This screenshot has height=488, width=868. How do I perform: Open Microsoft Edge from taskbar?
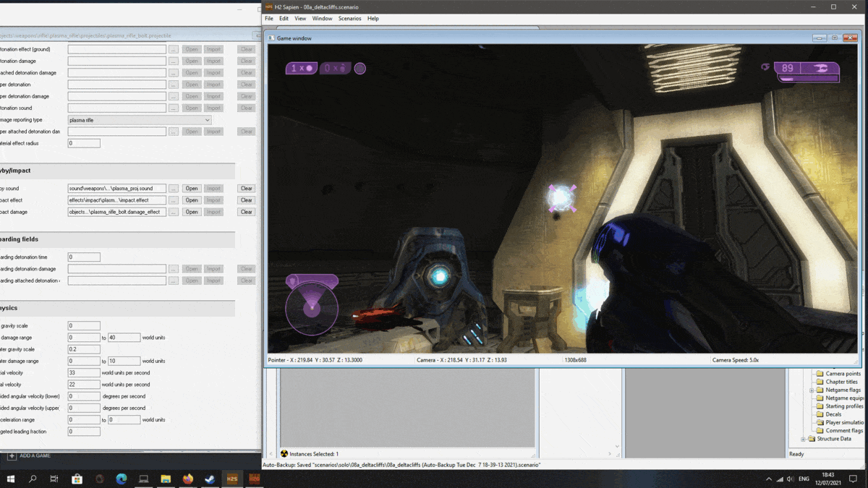122,479
